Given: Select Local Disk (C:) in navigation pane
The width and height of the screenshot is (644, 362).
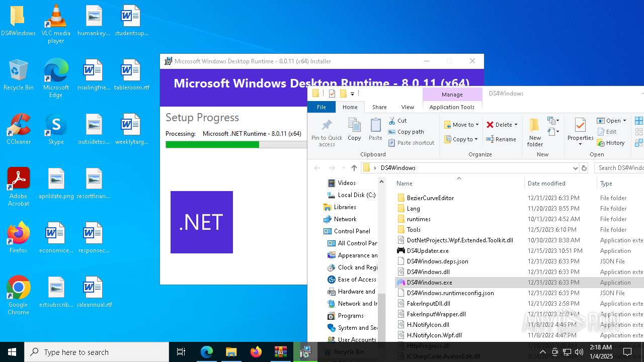Looking at the screenshot, I should [351, 195].
